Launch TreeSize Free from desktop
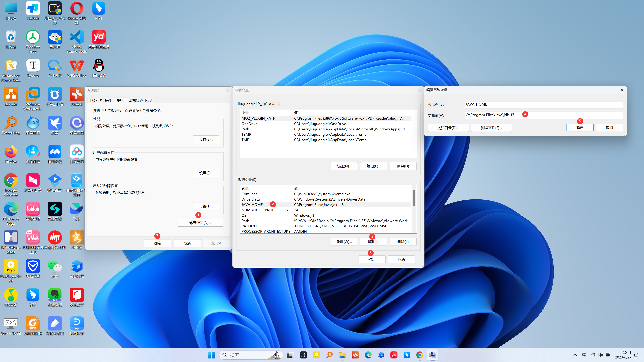 point(33,42)
